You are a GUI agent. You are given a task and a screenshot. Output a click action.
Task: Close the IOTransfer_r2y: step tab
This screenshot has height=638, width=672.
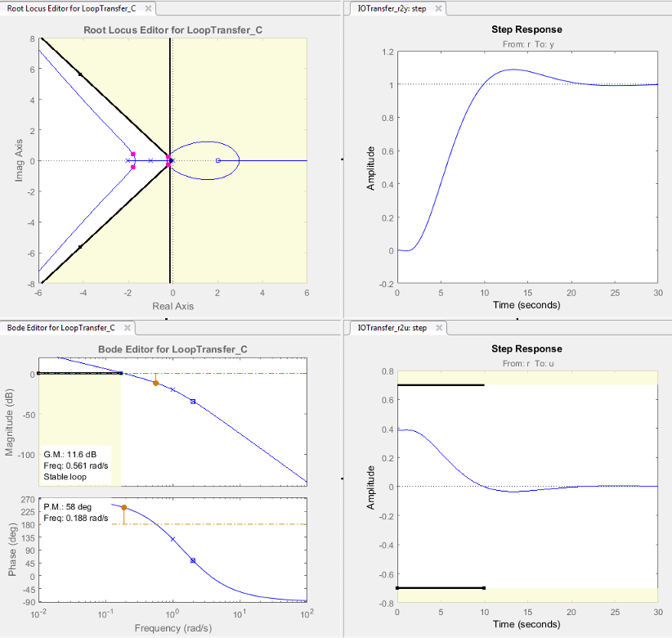(438, 8)
